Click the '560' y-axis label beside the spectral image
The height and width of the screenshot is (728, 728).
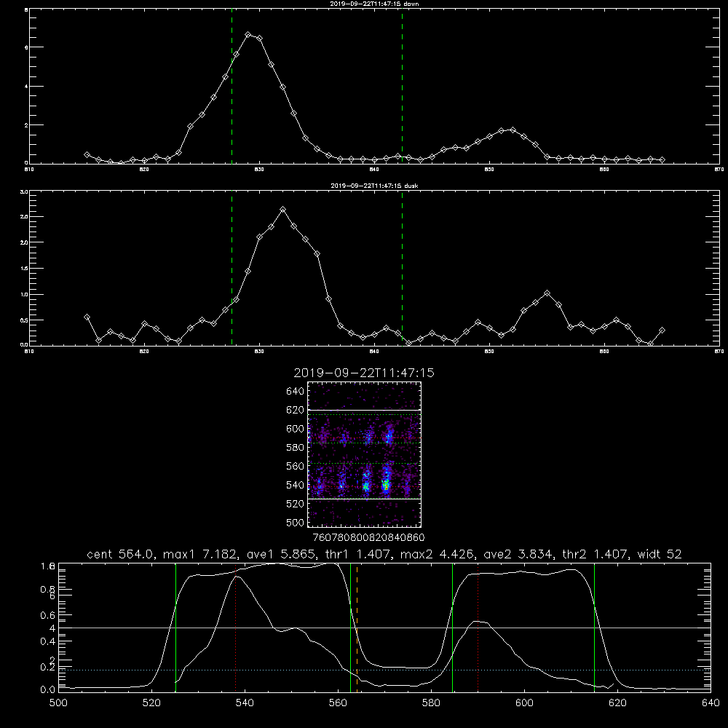point(295,466)
